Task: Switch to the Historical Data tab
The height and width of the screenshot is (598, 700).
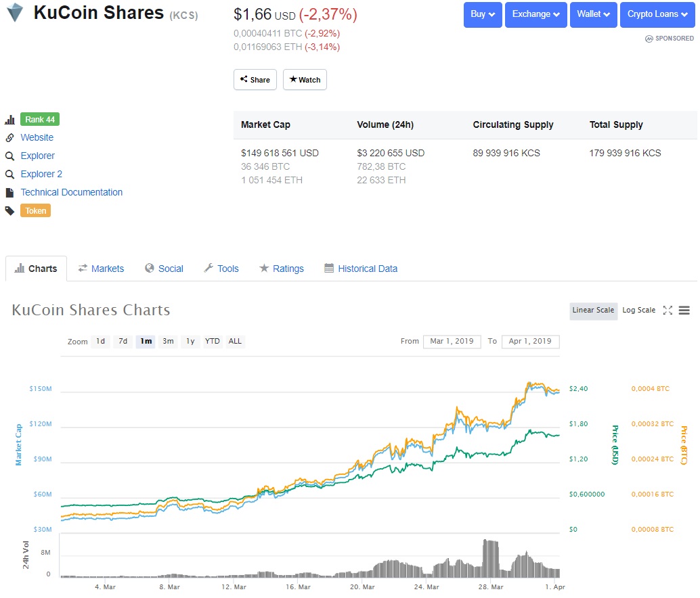Action: 361,269
